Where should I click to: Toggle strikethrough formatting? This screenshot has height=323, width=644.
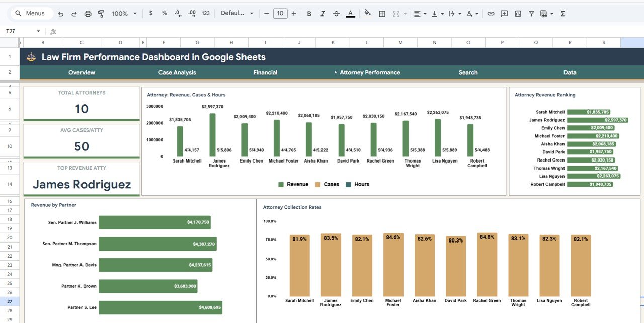(x=336, y=13)
